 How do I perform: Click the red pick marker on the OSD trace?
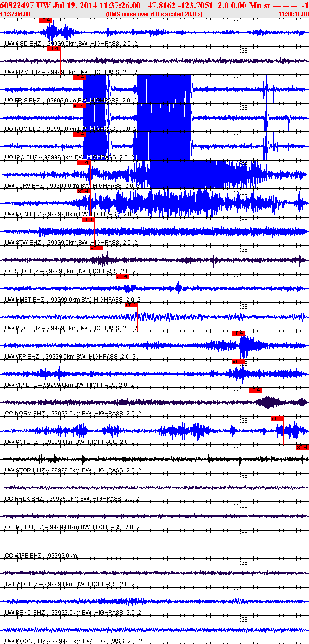46,20
